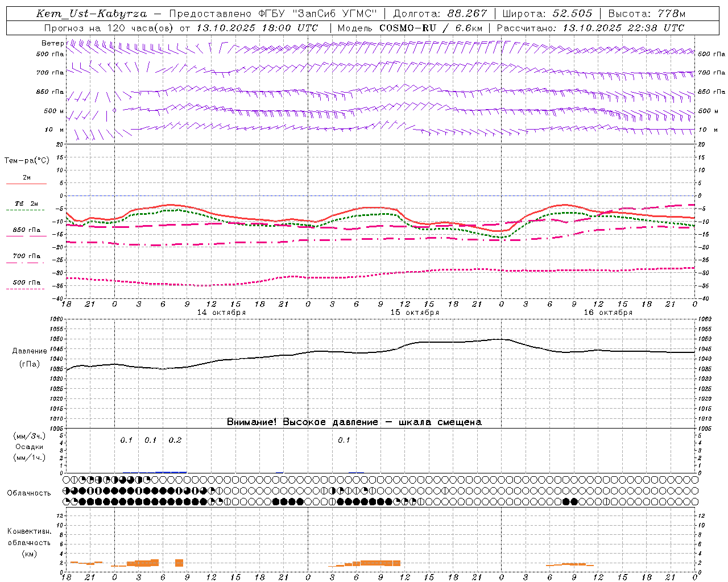Click the Облачность cloud cover label

point(29,493)
